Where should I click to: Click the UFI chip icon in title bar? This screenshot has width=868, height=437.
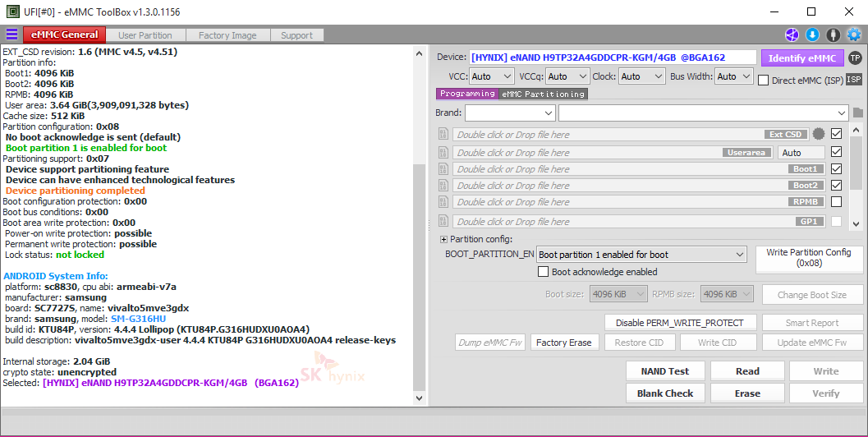click(x=12, y=11)
